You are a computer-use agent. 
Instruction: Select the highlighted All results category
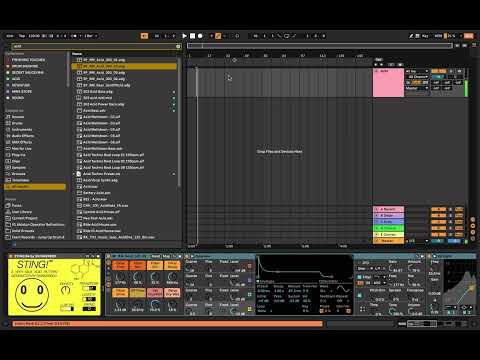35,187
